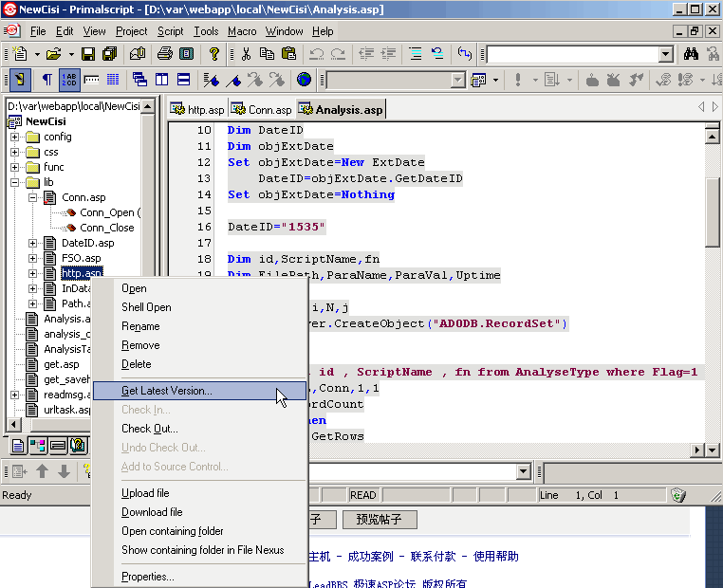Screen dimensions: 723x588
Task: Expand the FSO.asp node
Action: 33,258
